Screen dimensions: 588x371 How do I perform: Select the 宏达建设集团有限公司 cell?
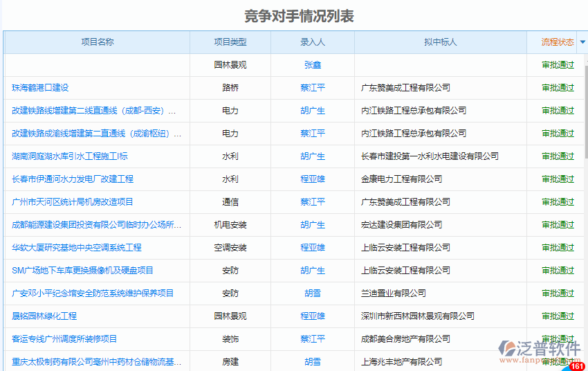401,225
